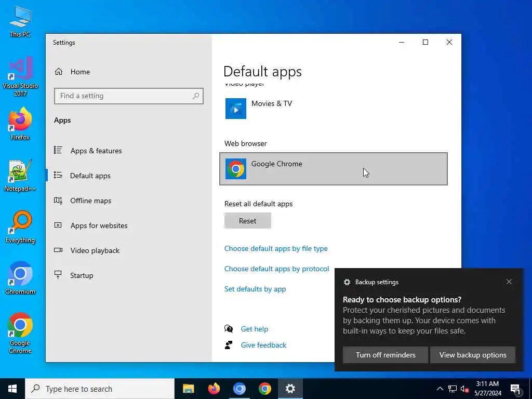Minimize the Settings window
532x399 pixels.
coord(402,43)
